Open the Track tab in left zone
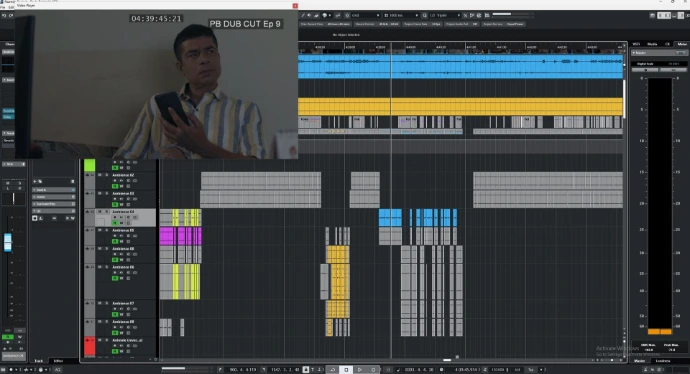Screen dimensions: 690x374 tap(39, 361)
